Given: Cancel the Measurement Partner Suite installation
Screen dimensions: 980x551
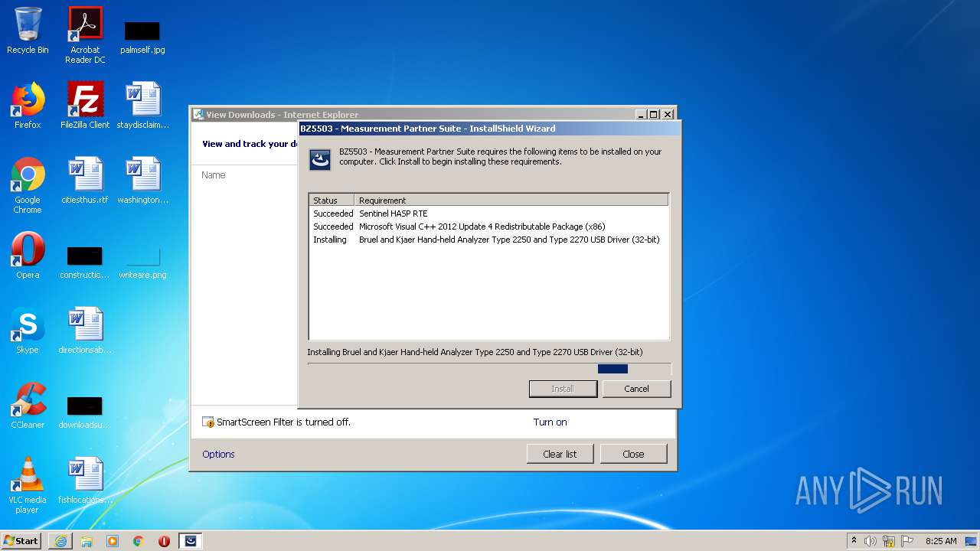Looking at the screenshot, I should [636, 389].
